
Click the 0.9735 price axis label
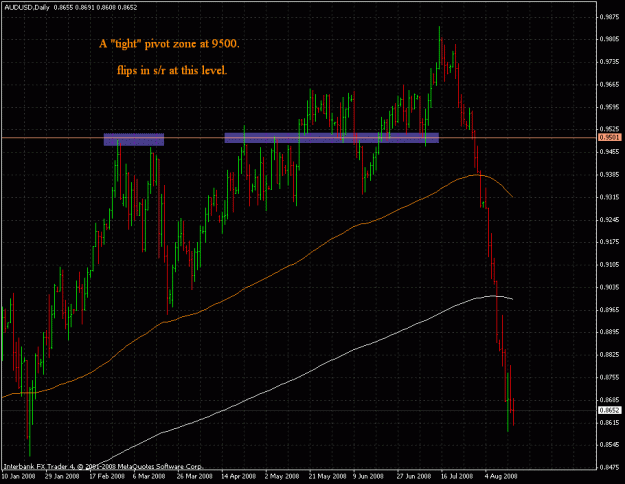coord(610,62)
